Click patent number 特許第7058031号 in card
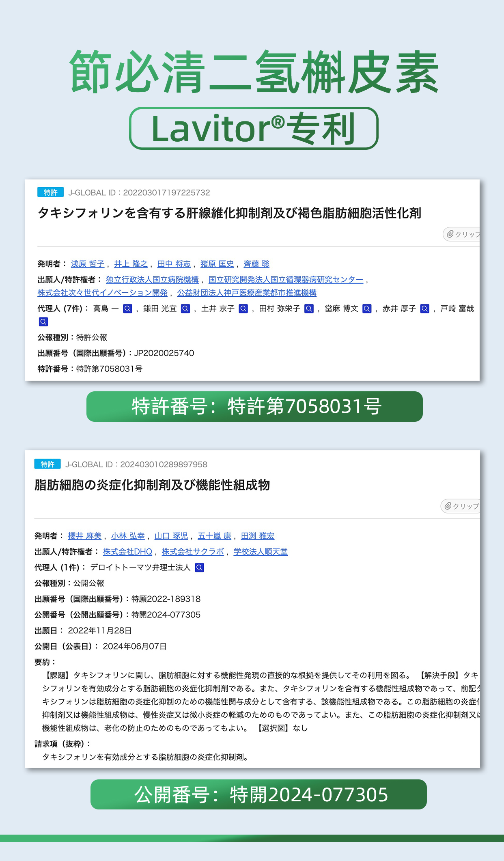 point(109,369)
